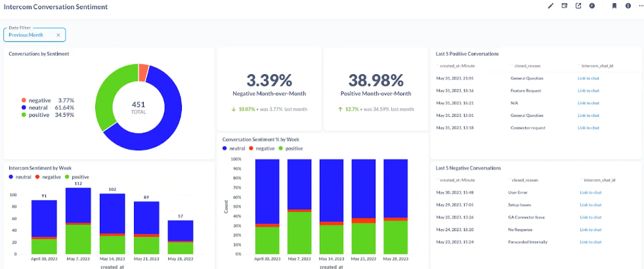This screenshot has height=269, width=644.
Task: Open chat link for No Response conversation
Action: pyautogui.click(x=591, y=230)
